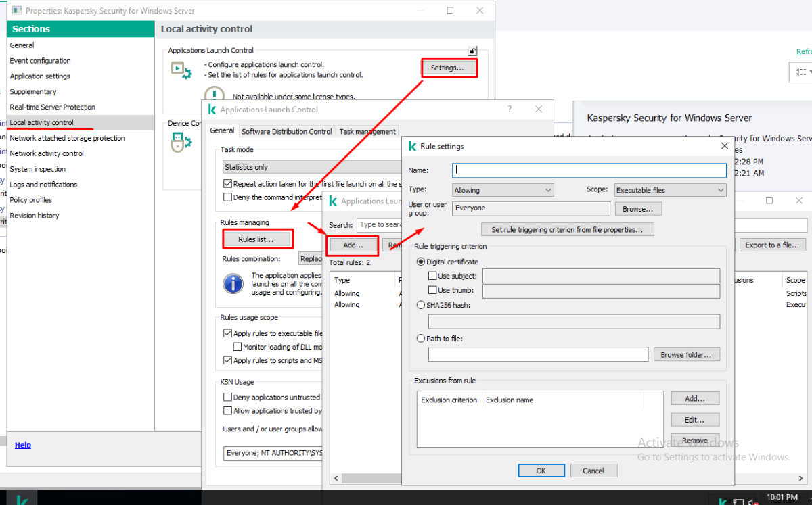Click the Exclusion criterion column header
812x505 pixels.
(449, 400)
